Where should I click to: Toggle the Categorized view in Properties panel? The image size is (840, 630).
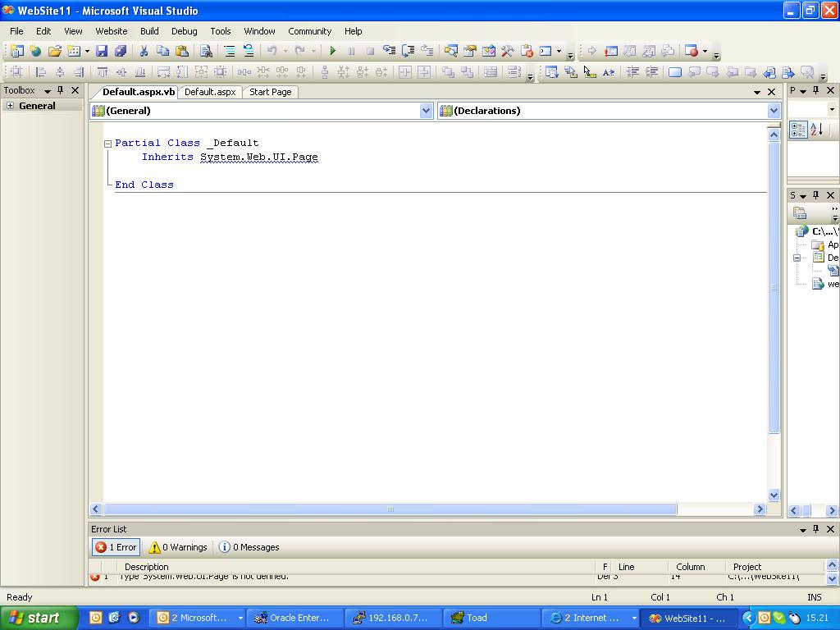[798, 129]
